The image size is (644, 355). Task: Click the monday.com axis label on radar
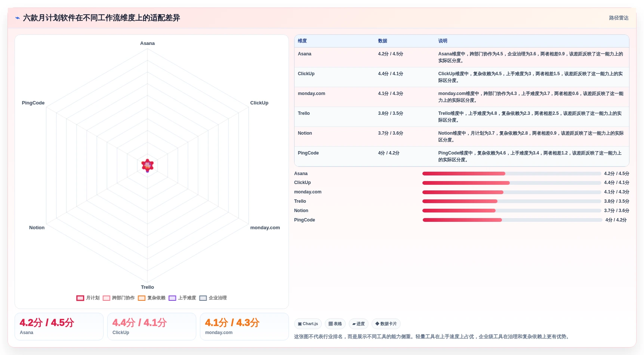pos(265,227)
